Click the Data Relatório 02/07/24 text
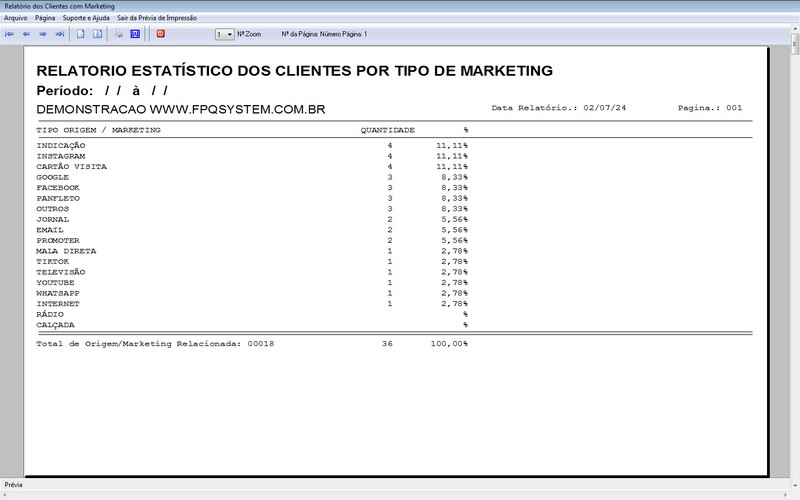Screen dimensions: 800x500 559,108
